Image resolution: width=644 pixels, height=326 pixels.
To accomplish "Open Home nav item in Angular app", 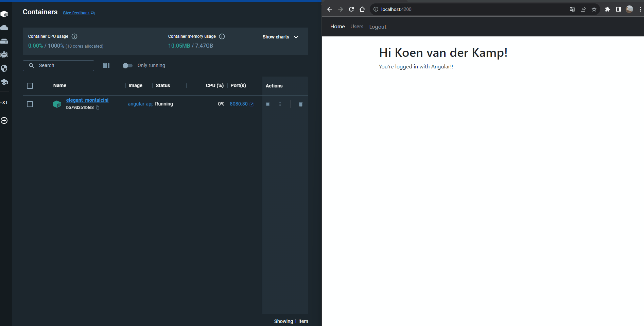I will [337, 27].
